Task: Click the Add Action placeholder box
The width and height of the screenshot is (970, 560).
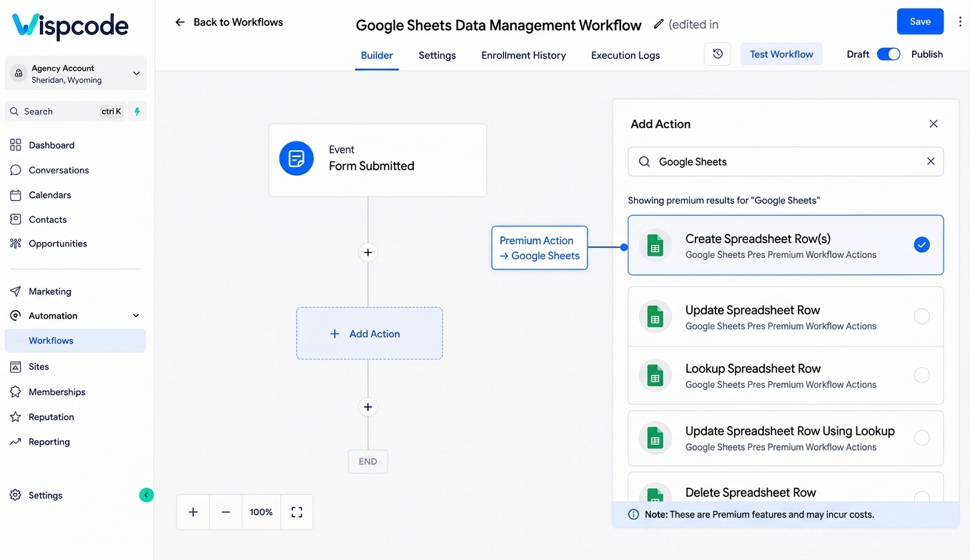Action: coord(370,334)
